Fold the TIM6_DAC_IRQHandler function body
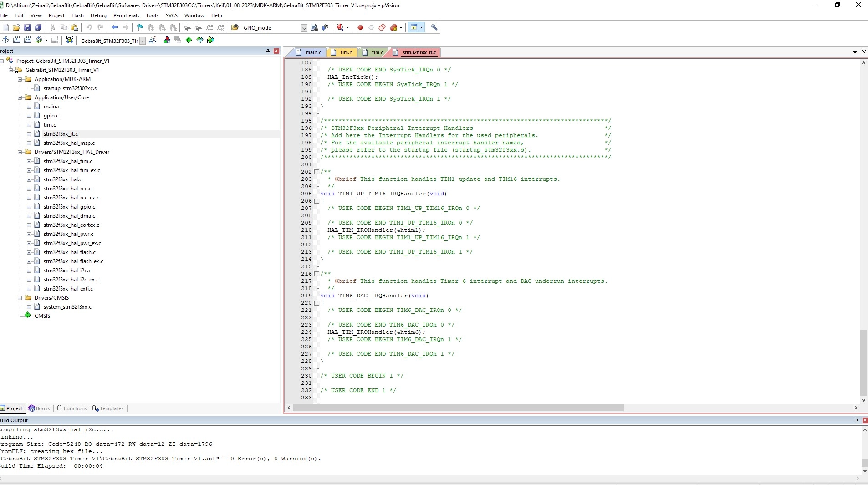Screen dimensions: 868x485 click(317, 303)
